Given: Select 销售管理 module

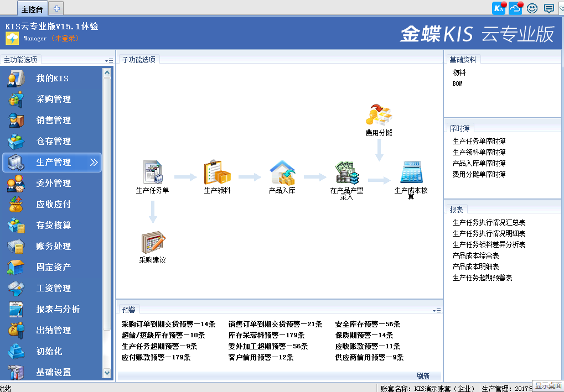Looking at the screenshot, I should click(52, 120).
